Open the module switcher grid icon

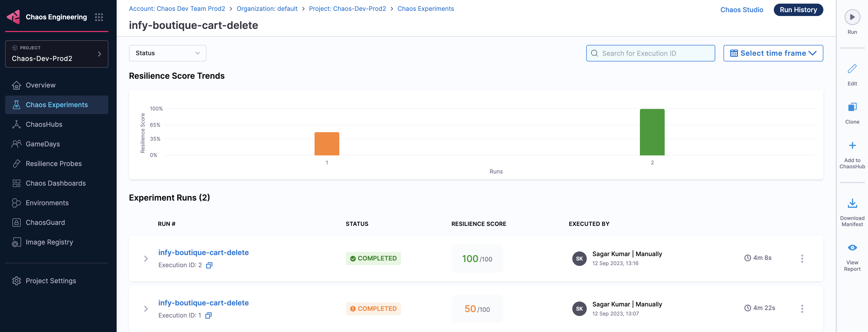click(x=99, y=17)
